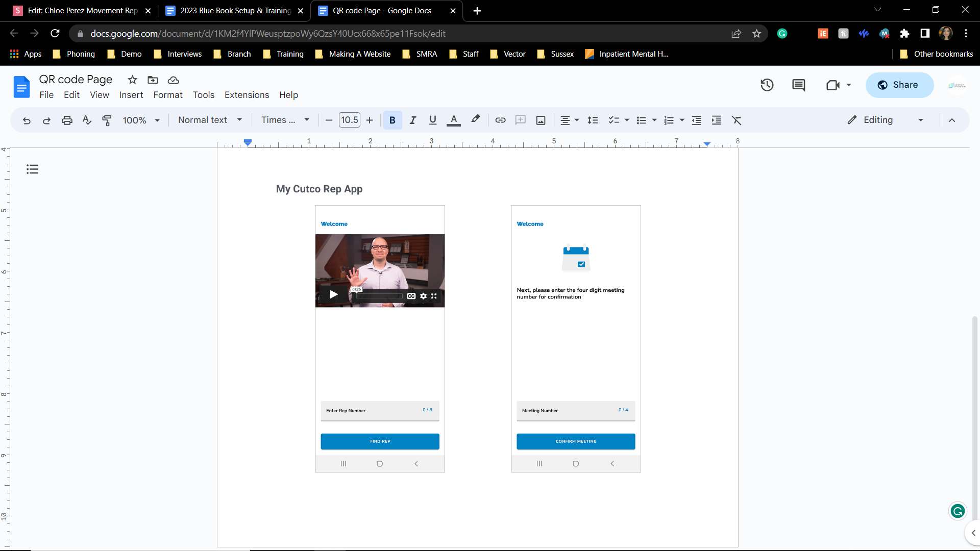Open version history clock icon
Image resolution: width=980 pixels, height=551 pixels.
point(767,85)
